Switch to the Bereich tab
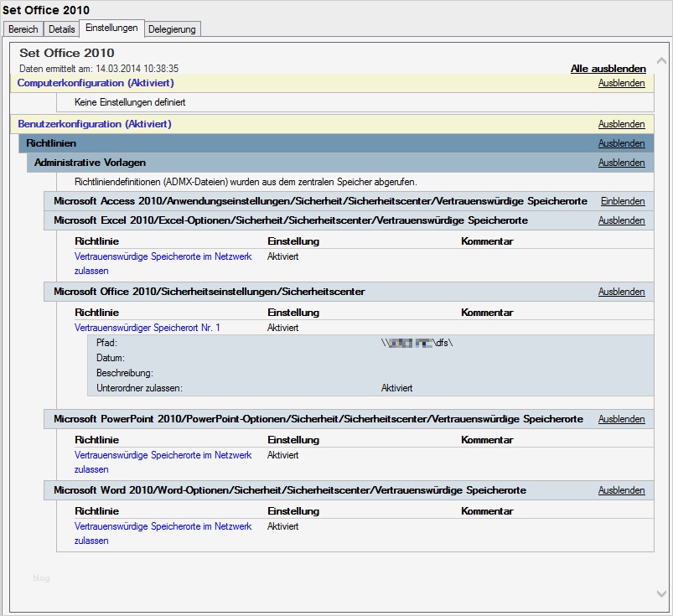The width and height of the screenshot is (673, 616). click(23, 28)
